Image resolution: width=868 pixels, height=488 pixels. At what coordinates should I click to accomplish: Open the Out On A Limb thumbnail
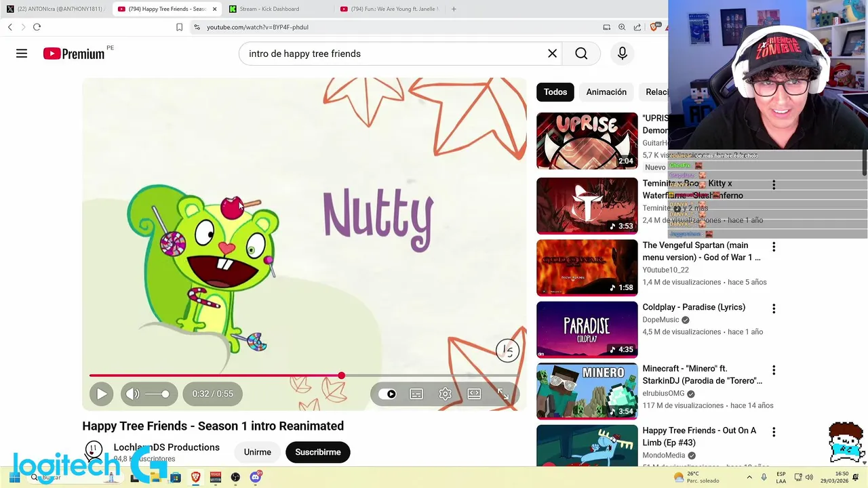587,445
